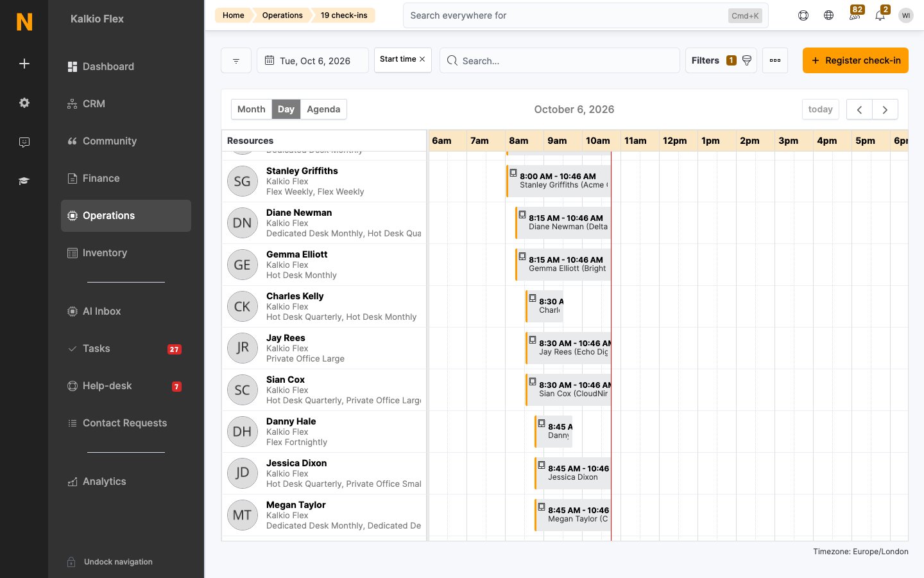Switch to Month view
Image resolution: width=924 pixels, height=578 pixels.
(x=252, y=109)
